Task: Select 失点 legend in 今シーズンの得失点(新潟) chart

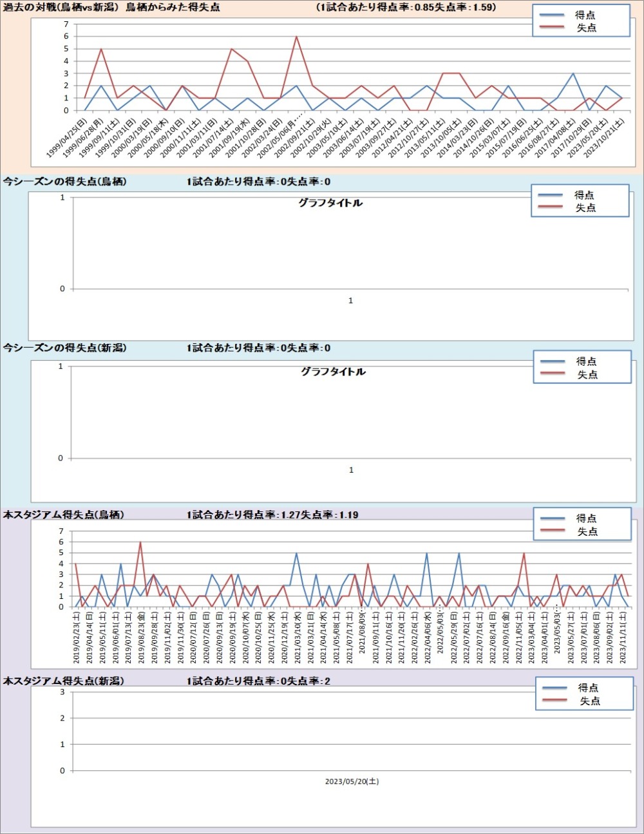Action: pyautogui.click(x=587, y=374)
